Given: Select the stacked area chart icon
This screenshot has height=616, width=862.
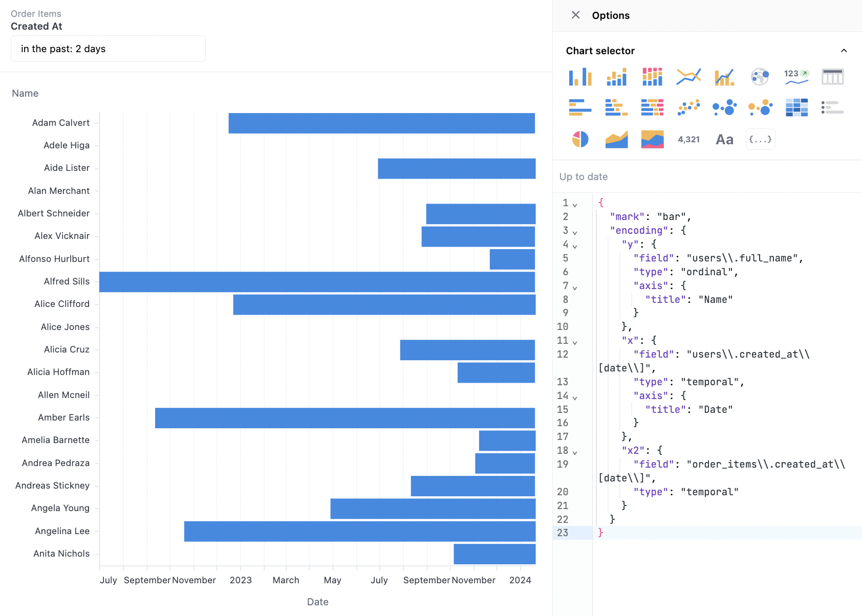Looking at the screenshot, I should 652,139.
